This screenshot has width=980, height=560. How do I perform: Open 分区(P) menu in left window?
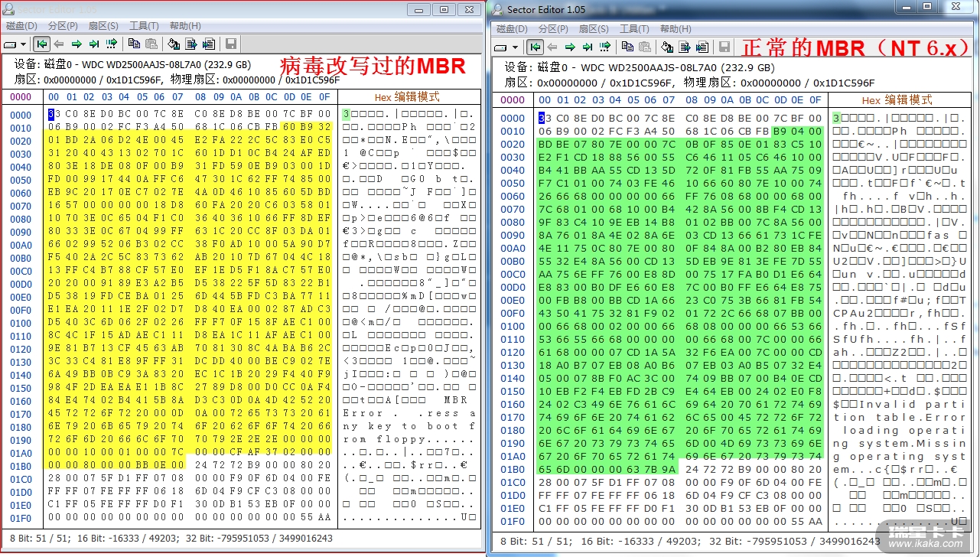63,26
